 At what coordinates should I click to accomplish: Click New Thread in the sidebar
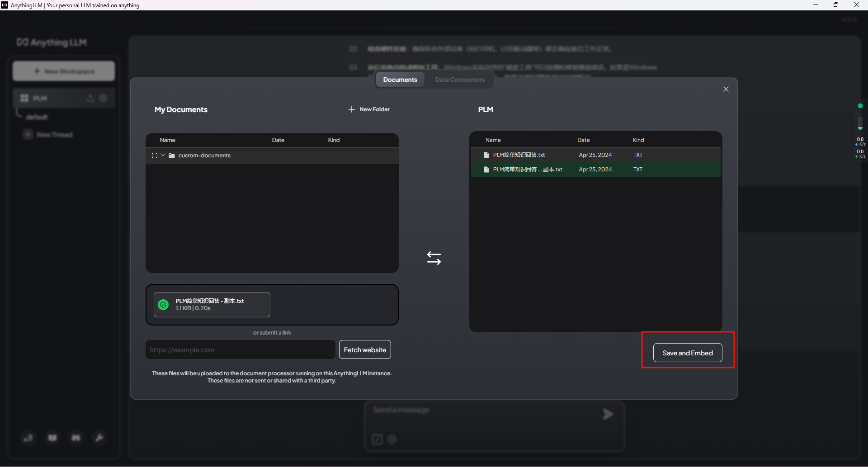48,135
